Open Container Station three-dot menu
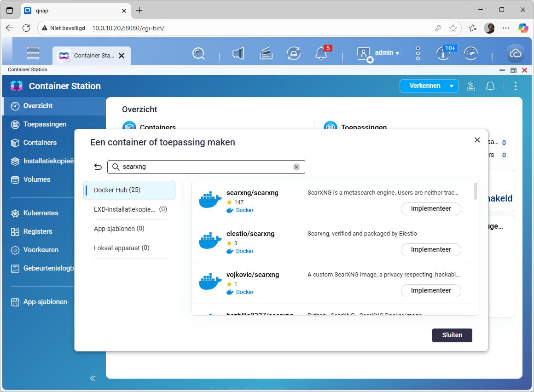The image size is (534, 392). [x=516, y=86]
